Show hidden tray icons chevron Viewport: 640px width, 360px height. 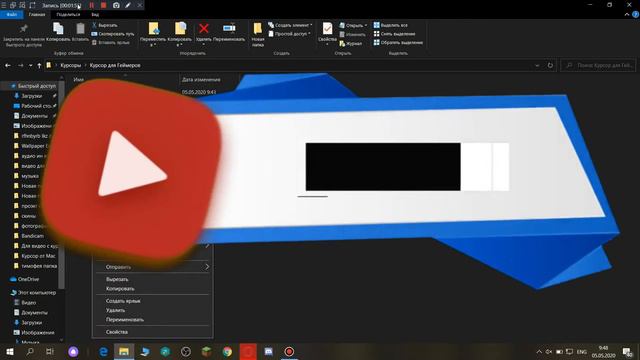coord(539,351)
